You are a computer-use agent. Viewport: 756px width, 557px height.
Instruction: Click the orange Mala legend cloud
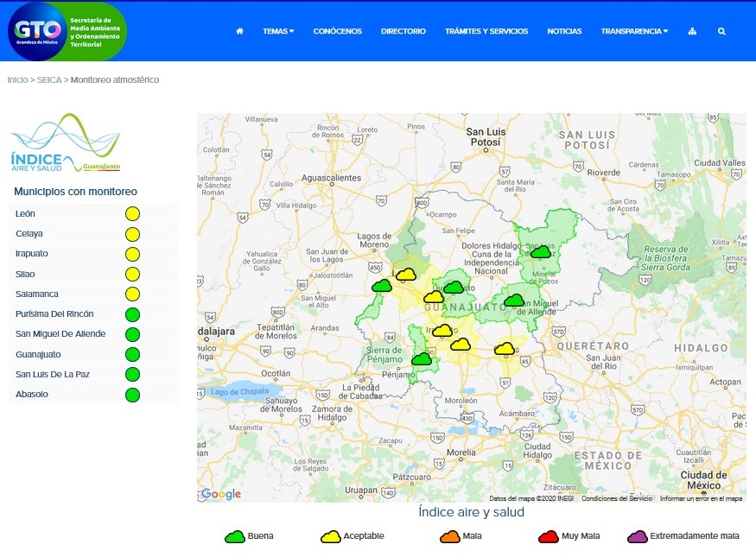[450, 537]
